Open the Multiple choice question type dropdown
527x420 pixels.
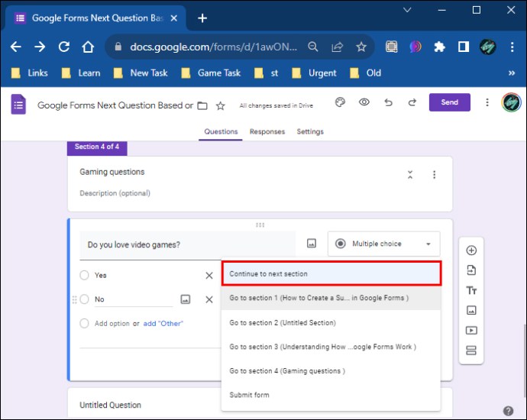[384, 244]
